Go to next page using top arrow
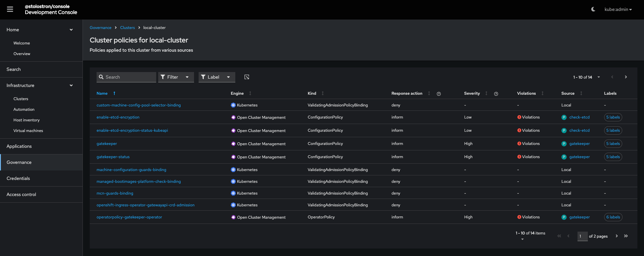Screen dimensions: 644x256 click(626, 77)
